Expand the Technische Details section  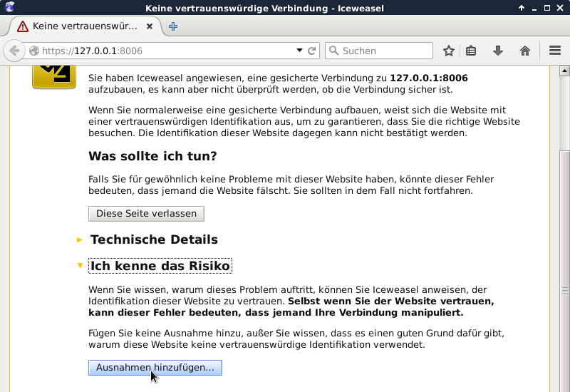153,239
